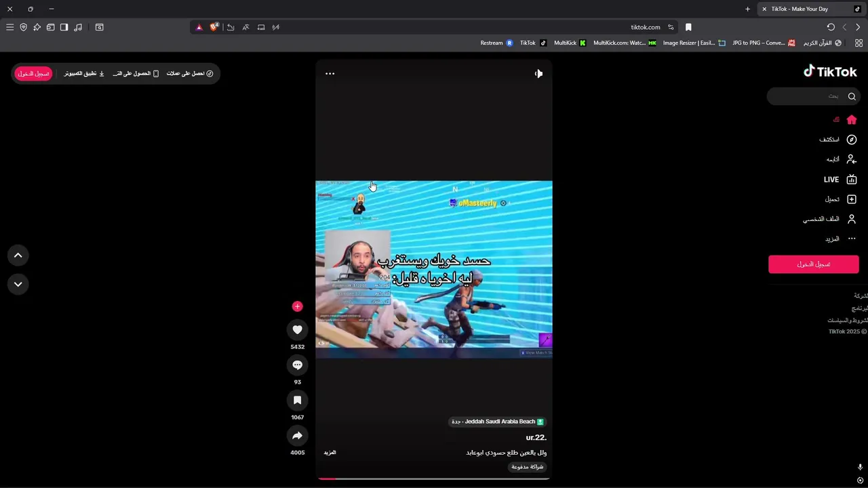Go forward with the right arrow

tap(858, 27)
